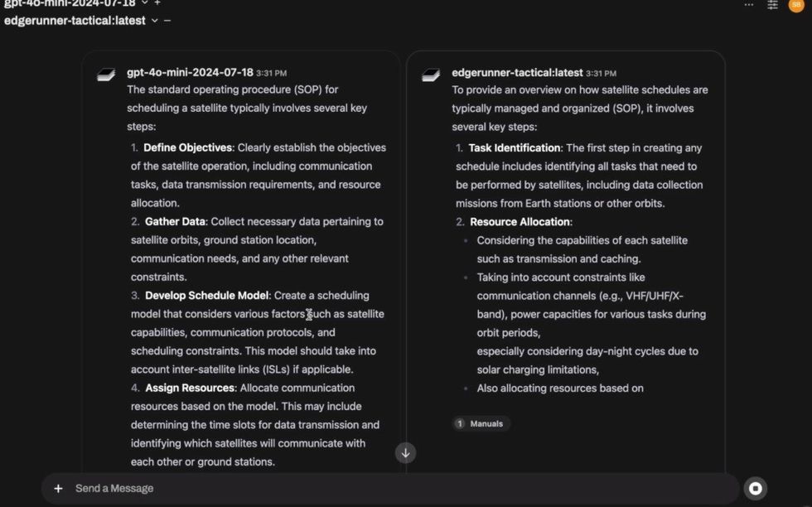Click the gpt-4o-mini-2024-07-18 response header name
Screen dimensions: 812x507
pyautogui.click(x=190, y=73)
